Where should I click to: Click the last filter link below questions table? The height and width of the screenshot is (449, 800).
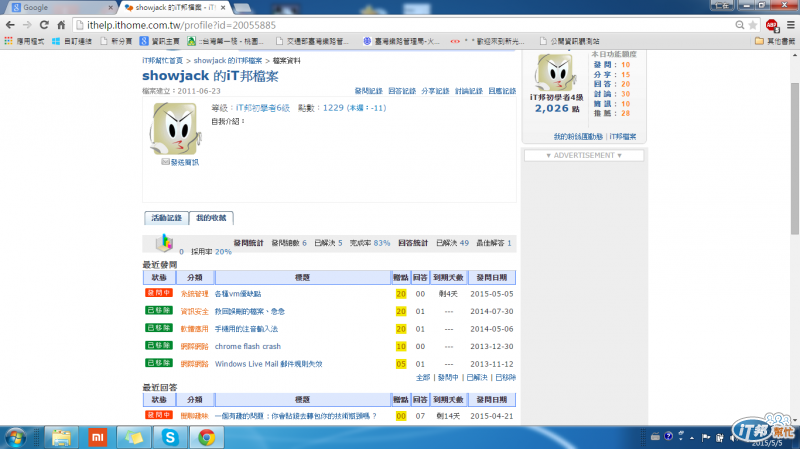click(506, 378)
